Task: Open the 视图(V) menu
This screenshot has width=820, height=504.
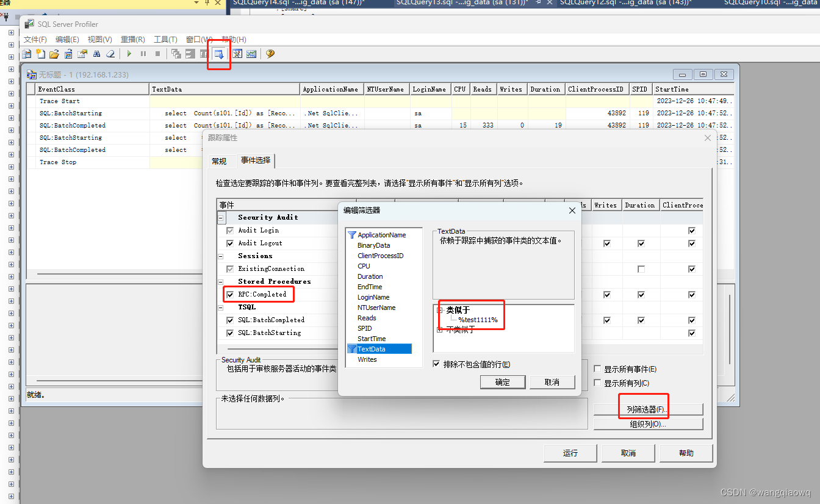Action: click(x=99, y=39)
